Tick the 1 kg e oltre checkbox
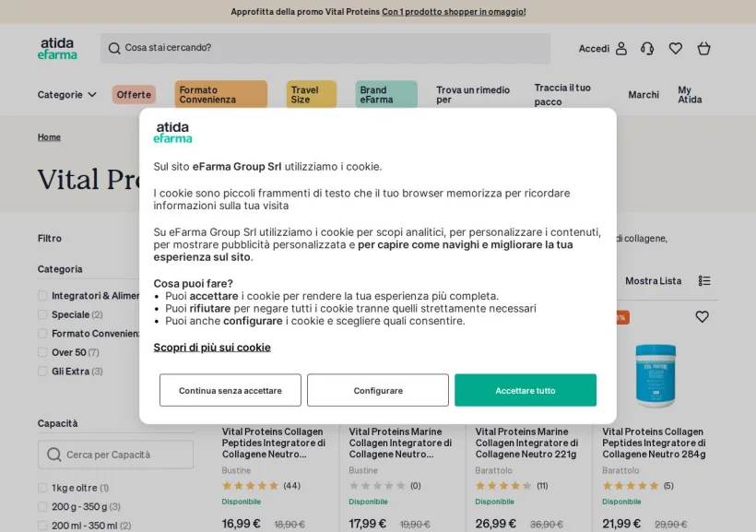 coord(42,488)
